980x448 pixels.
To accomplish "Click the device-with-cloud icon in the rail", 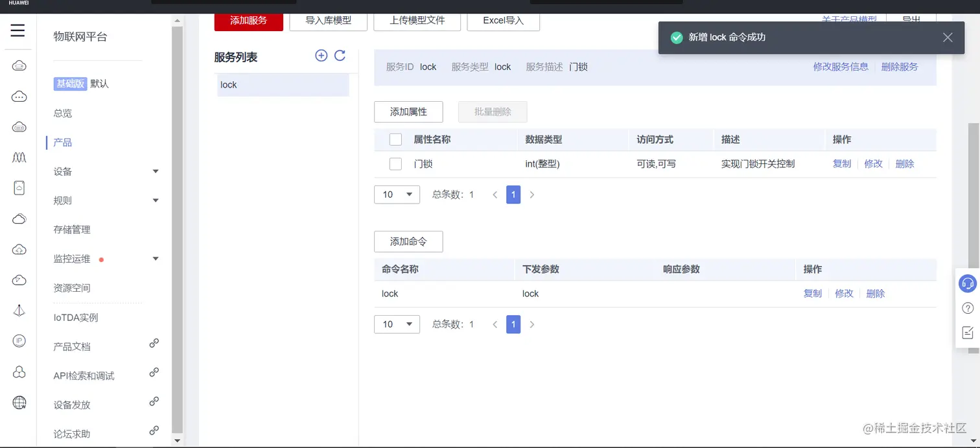I will click(19, 188).
